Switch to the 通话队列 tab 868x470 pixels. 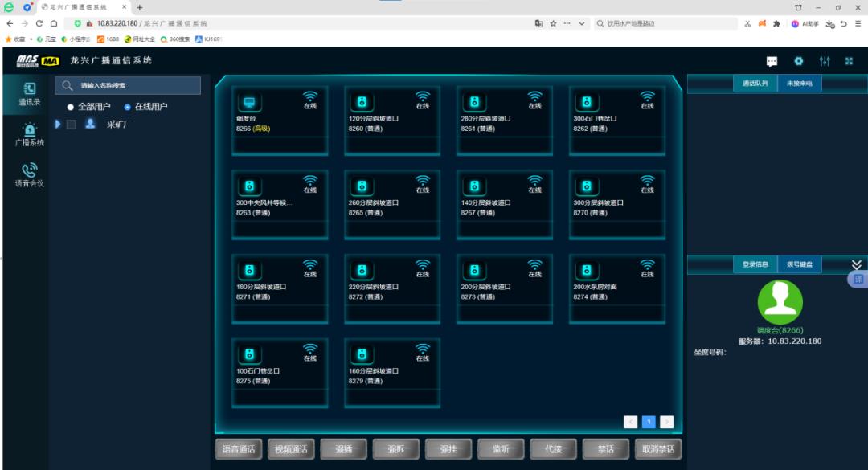[755, 83]
